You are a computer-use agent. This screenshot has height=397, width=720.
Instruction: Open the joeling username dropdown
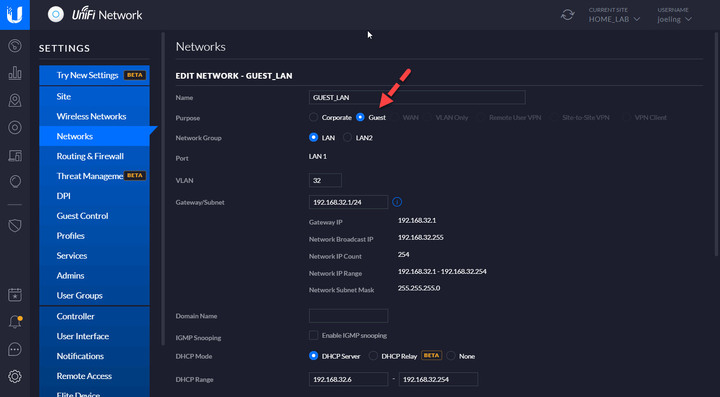click(674, 19)
